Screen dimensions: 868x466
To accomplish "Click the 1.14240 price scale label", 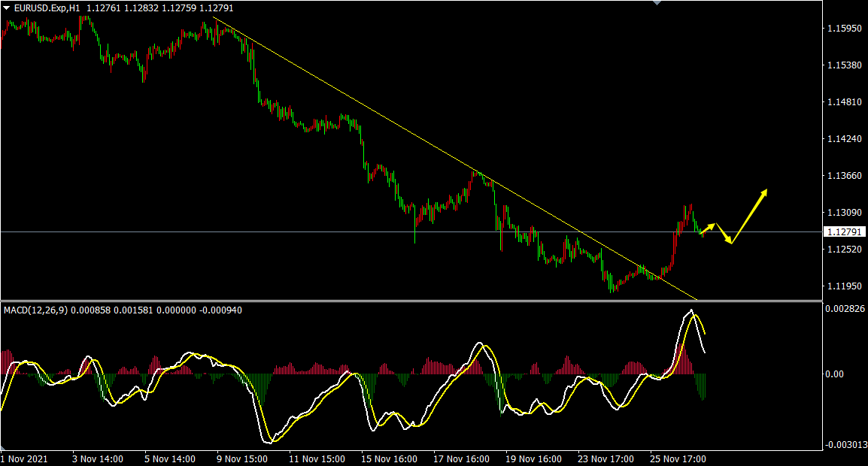I will pos(844,139).
